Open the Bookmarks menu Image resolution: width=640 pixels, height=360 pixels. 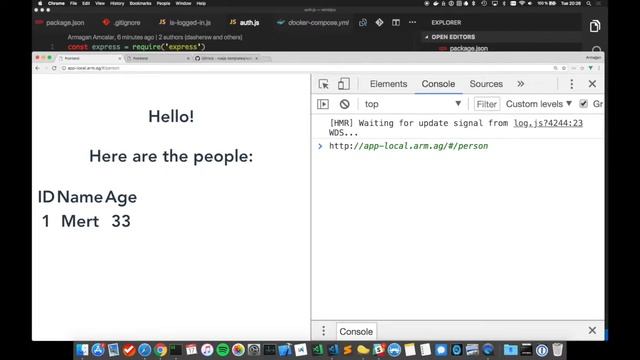tap(140, 3)
